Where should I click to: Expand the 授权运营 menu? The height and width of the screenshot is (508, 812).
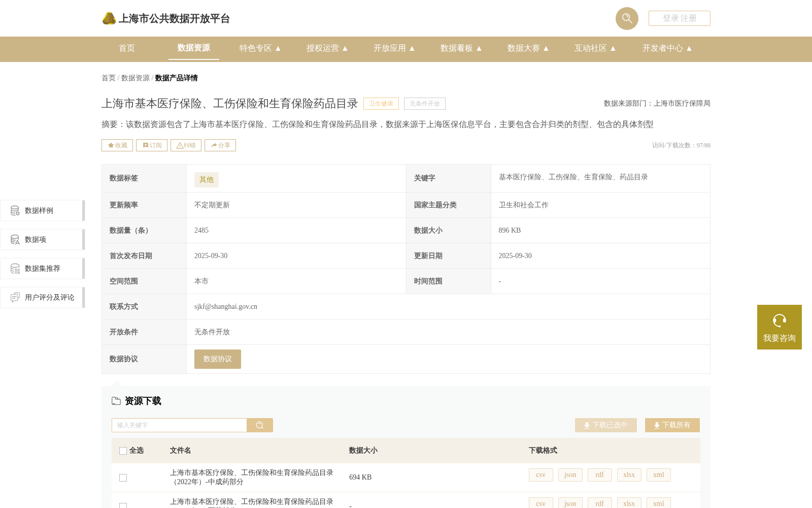click(327, 48)
